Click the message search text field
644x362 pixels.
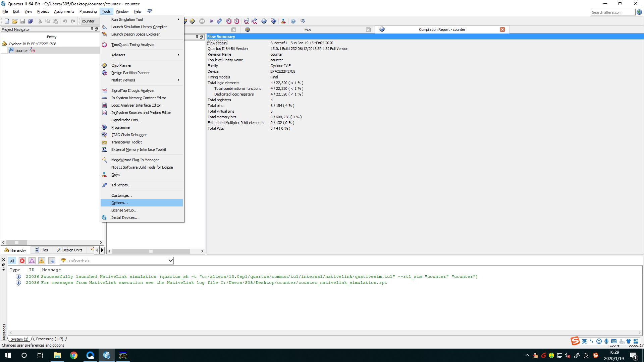tap(117, 261)
